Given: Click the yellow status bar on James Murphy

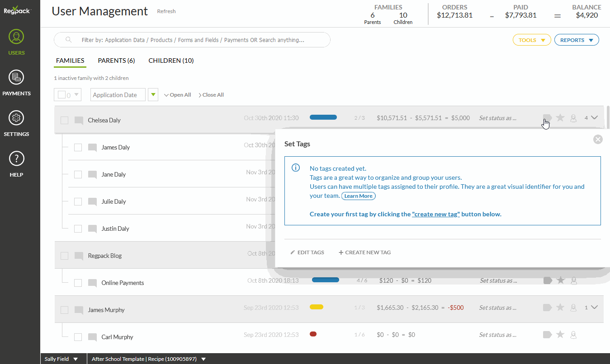Looking at the screenshot, I should (316, 307).
